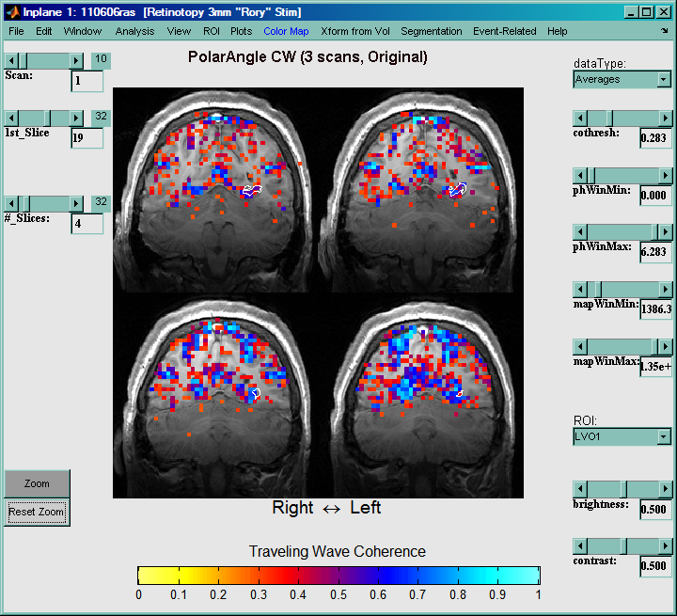Click the left arrow of the 1st_Slice slider
The width and height of the screenshot is (677, 616).
(x=11, y=117)
